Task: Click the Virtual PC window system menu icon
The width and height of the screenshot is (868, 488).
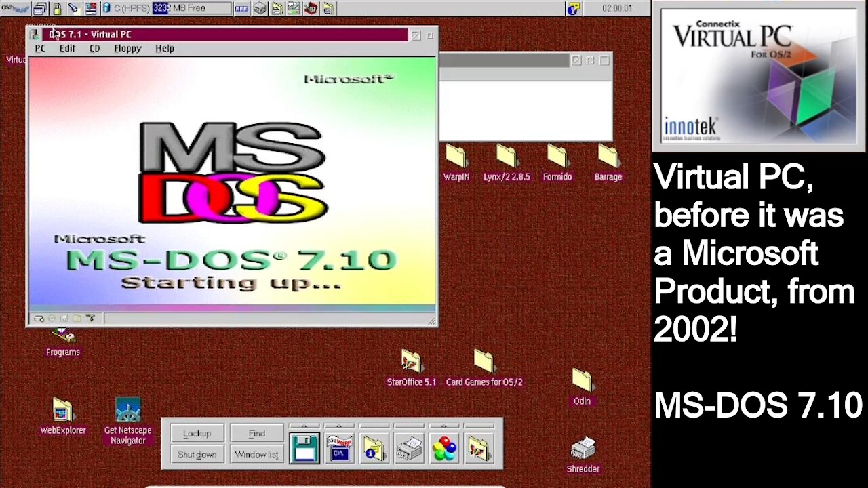Action: click(x=35, y=34)
